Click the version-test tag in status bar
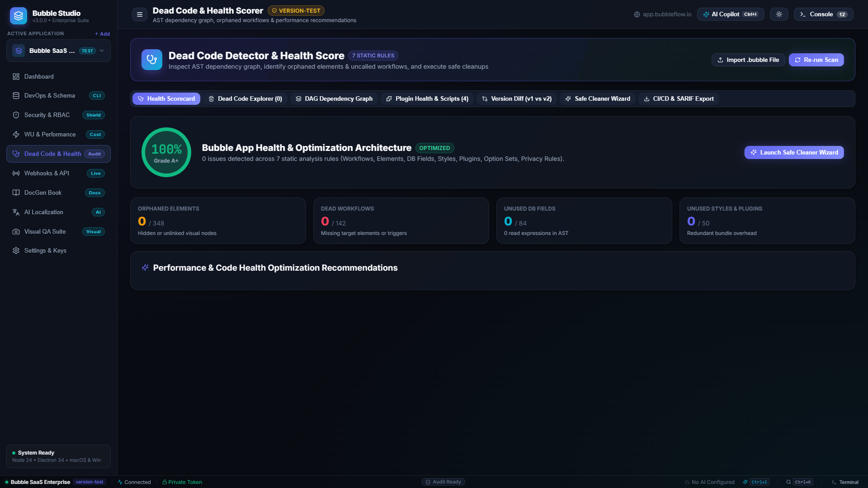The width and height of the screenshot is (868, 488). (x=90, y=482)
